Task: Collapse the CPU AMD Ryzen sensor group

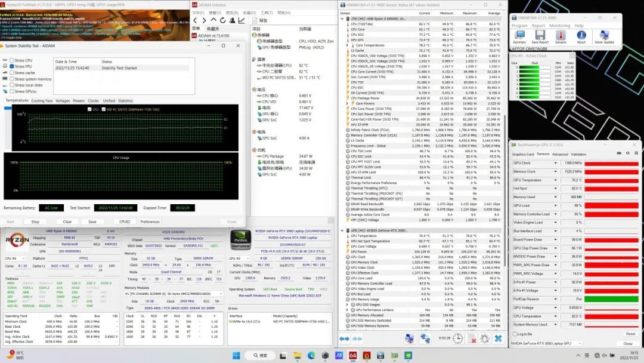Action: pyautogui.click(x=342, y=19)
